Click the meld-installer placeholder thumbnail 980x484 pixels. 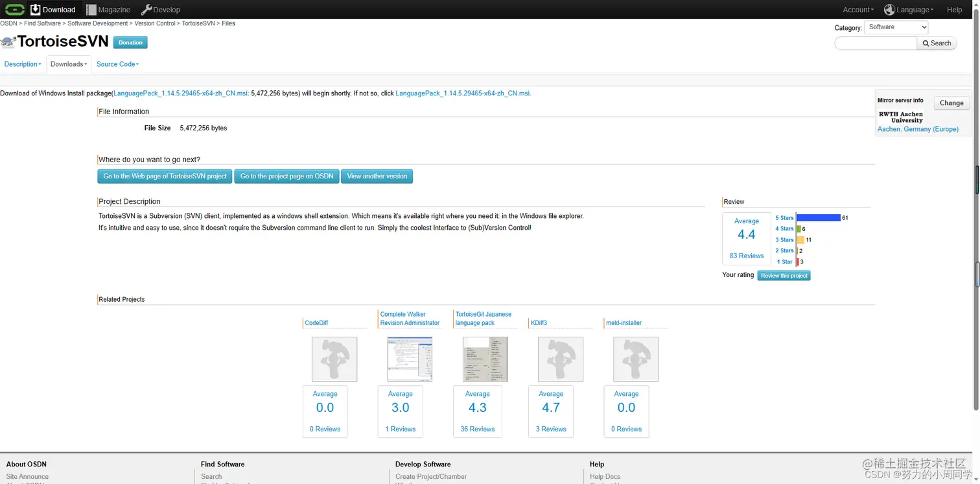(636, 359)
